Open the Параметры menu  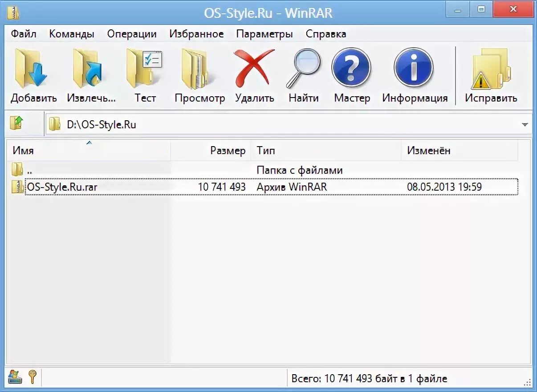tap(264, 34)
